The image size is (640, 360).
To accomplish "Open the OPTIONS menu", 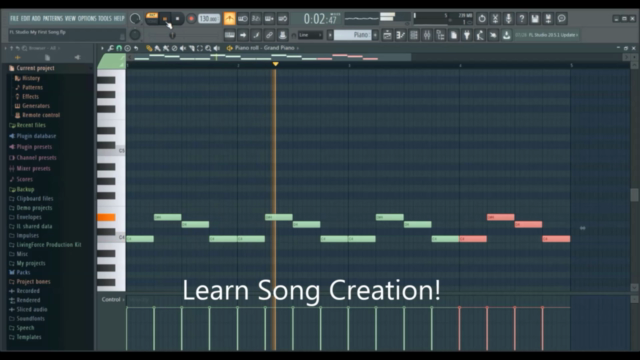I will (x=87, y=18).
